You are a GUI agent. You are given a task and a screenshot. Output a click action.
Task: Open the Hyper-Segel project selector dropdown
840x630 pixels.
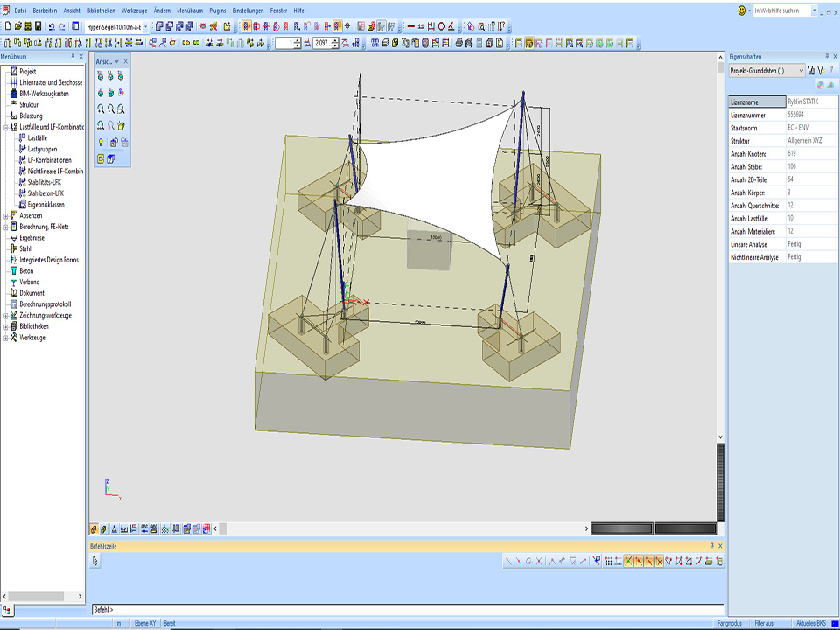[145, 26]
